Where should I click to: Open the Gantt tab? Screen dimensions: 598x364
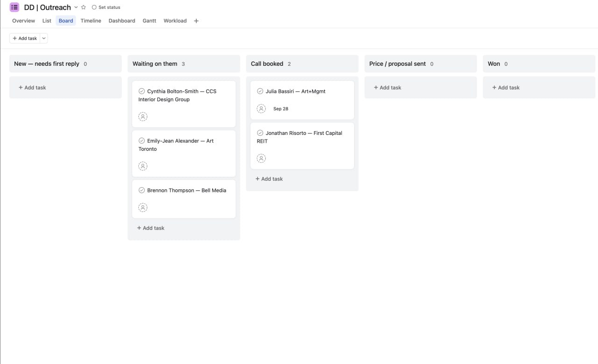pos(149,21)
